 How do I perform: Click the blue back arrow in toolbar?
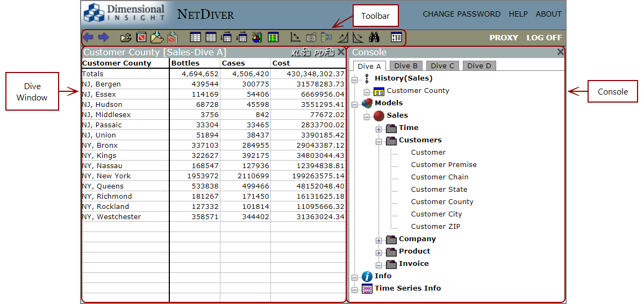pyautogui.click(x=88, y=38)
